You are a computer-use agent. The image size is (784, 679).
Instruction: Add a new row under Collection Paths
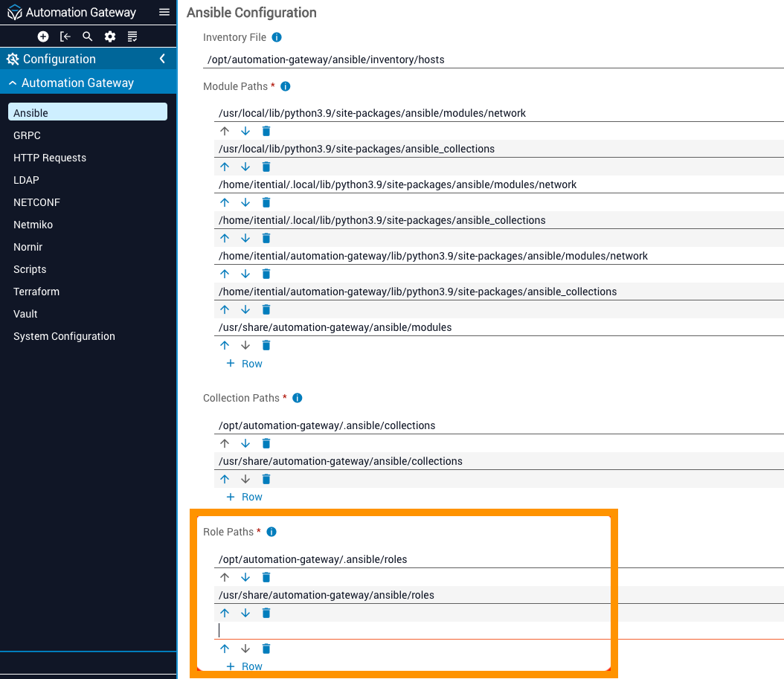tap(244, 497)
